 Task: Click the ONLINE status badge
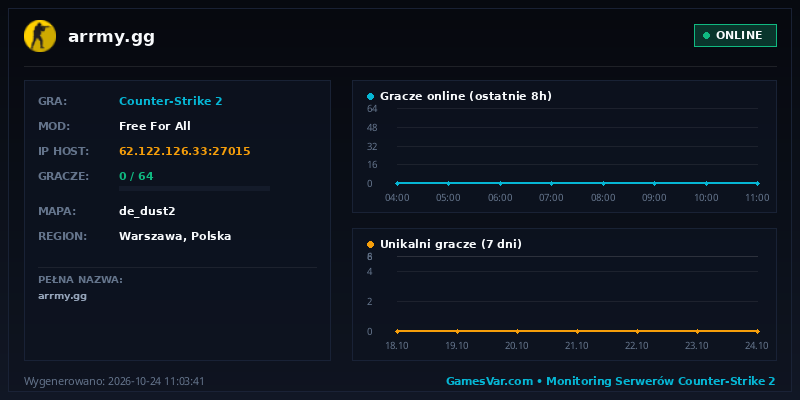[735, 35]
